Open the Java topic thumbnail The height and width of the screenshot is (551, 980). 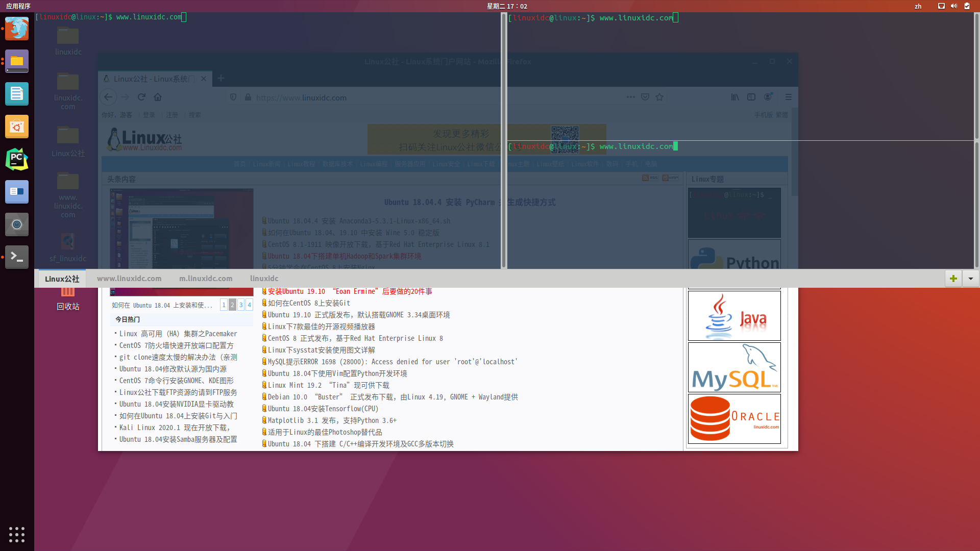click(x=734, y=316)
